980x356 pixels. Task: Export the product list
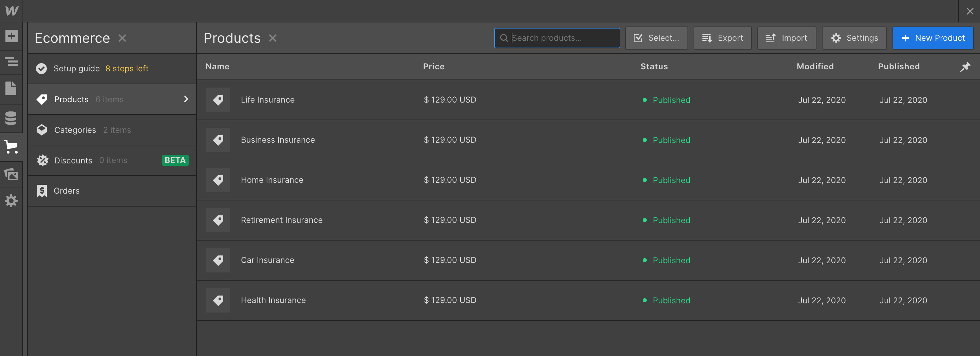coord(722,38)
